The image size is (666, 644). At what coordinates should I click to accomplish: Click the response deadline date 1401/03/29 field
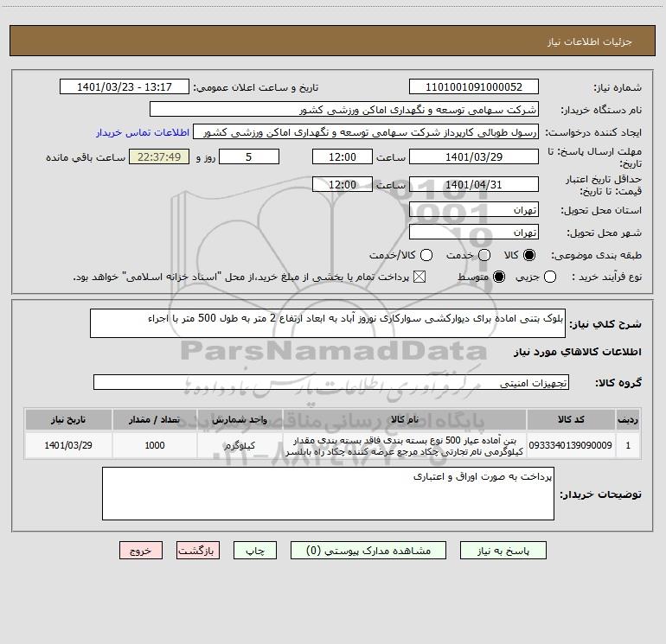click(474, 157)
